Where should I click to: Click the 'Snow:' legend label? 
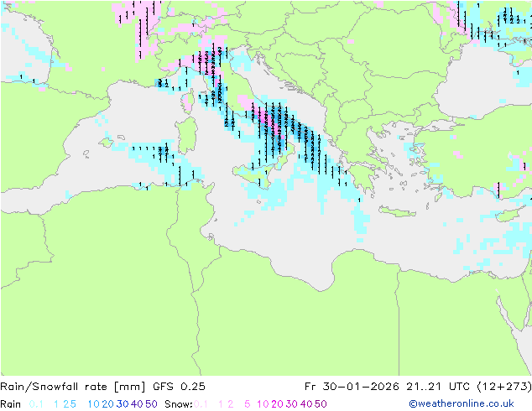pos(179,404)
